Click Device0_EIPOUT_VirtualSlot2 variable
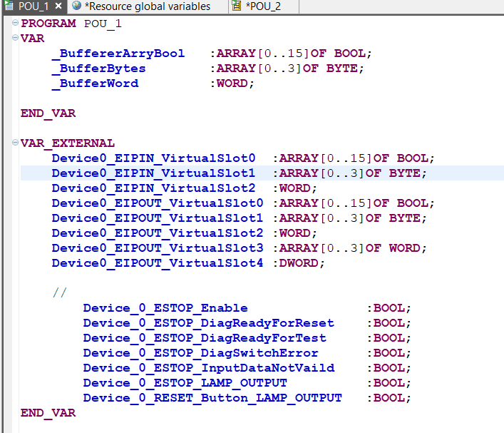The width and height of the screenshot is (504, 433). 158,233
